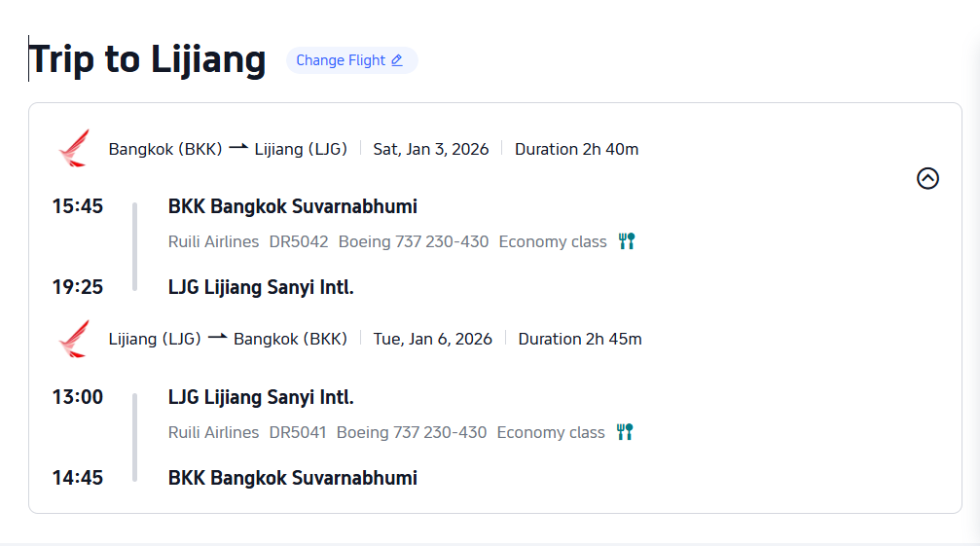
Task: Click the outbound date Sat, Jan 3, 2026
Action: tap(431, 149)
